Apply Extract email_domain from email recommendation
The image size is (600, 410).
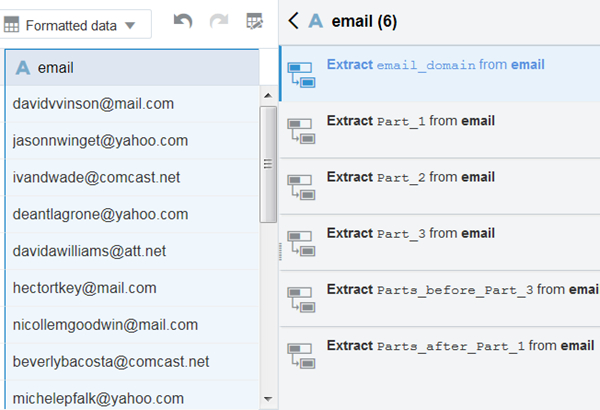tap(435, 65)
